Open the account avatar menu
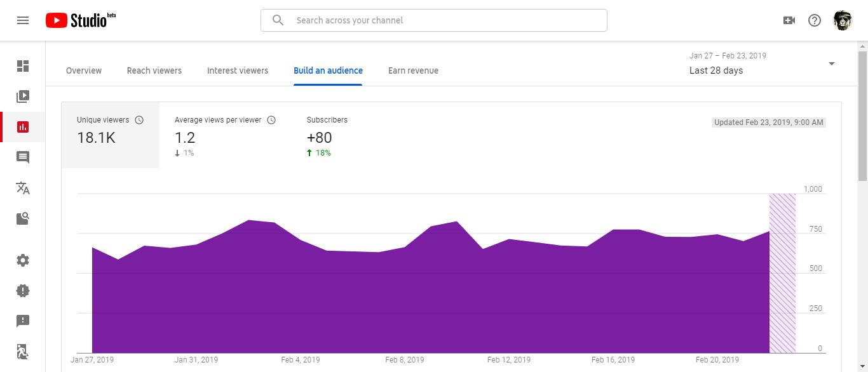868x372 pixels. point(843,20)
